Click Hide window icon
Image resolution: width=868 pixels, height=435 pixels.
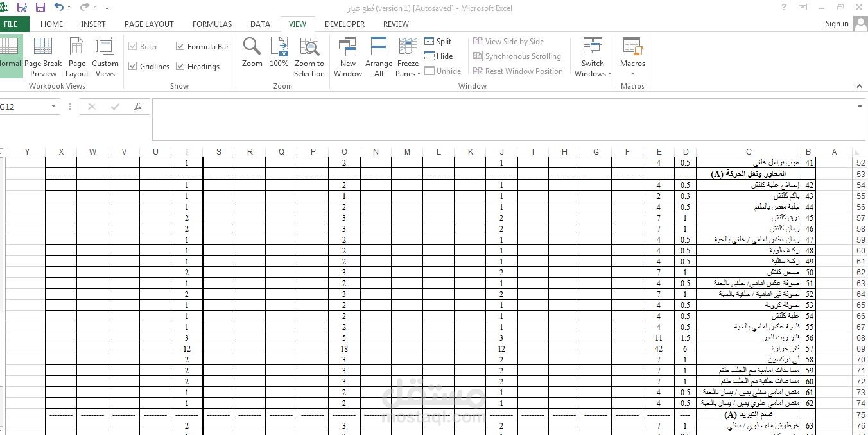[x=430, y=56]
